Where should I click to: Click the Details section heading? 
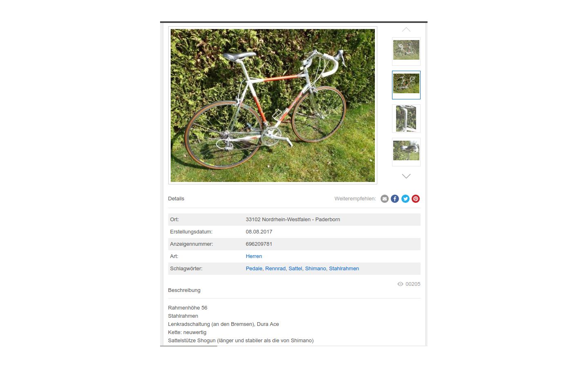pos(176,199)
